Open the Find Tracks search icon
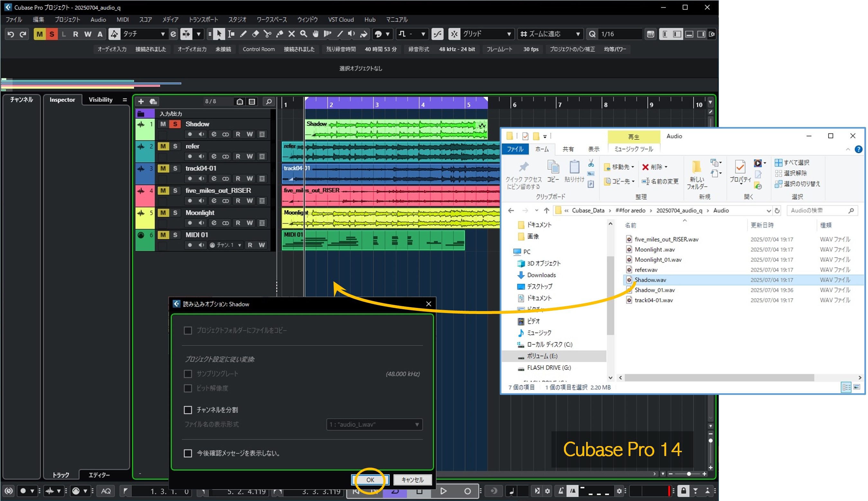This screenshot has width=868, height=501. (269, 102)
